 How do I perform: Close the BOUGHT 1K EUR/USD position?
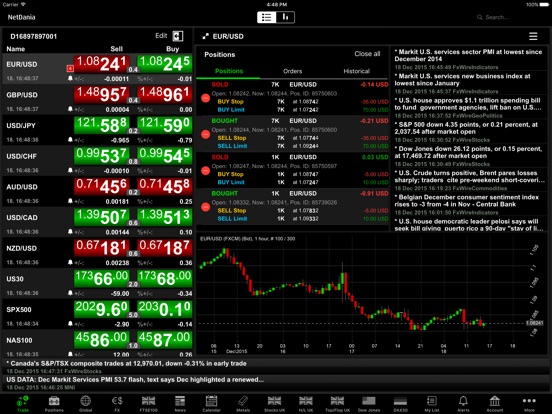pos(206,207)
